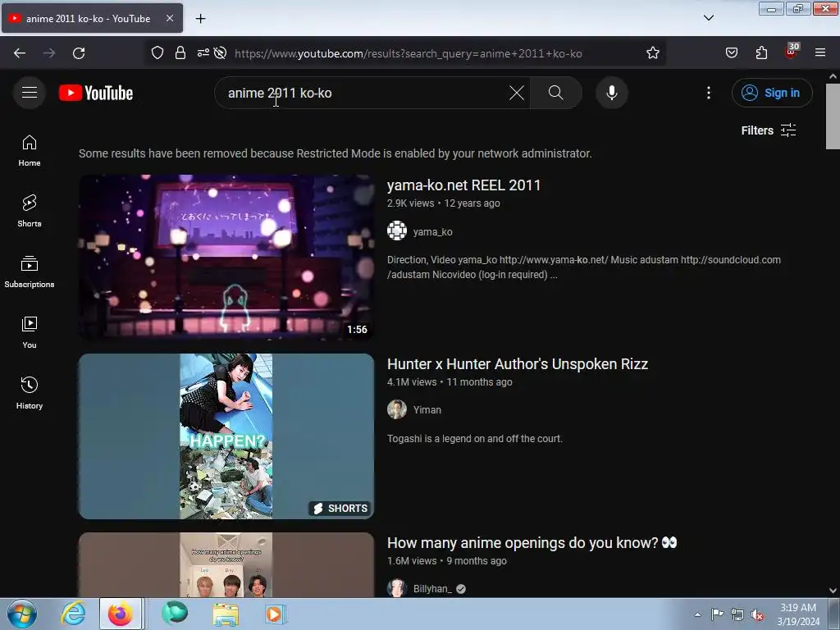The height and width of the screenshot is (630, 840).
Task: Show hidden tray icons arrow
Action: point(697,614)
